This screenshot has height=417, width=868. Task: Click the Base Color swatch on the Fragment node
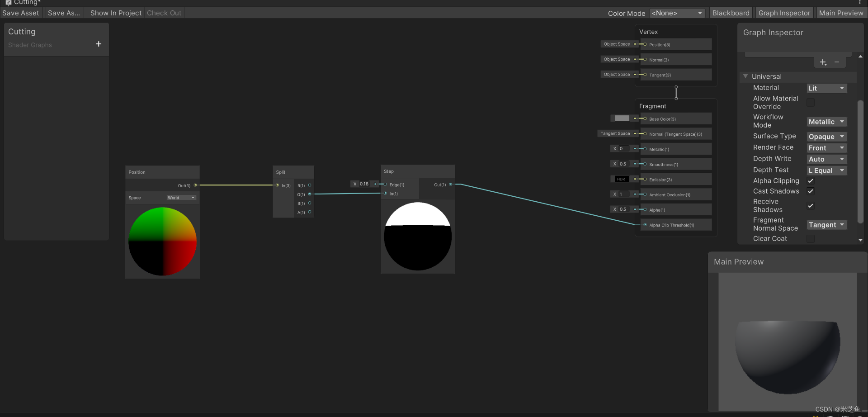click(621, 118)
